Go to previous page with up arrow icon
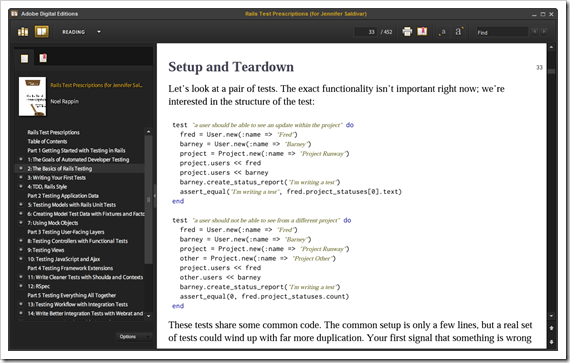This screenshot has height=363, width=570. tap(551, 328)
